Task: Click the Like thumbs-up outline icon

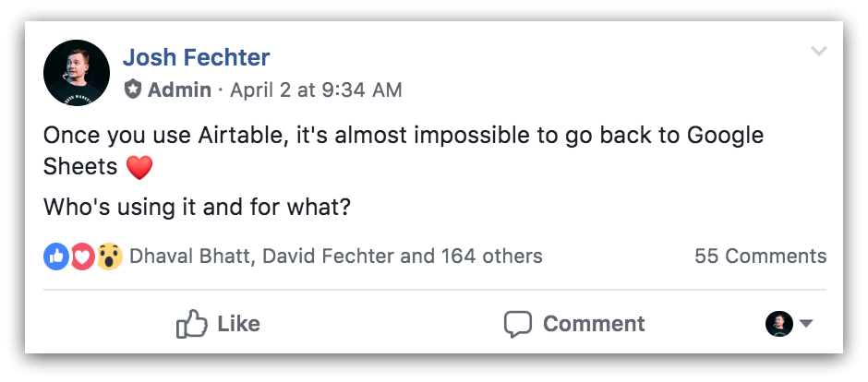Action: click(x=192, y=324)
